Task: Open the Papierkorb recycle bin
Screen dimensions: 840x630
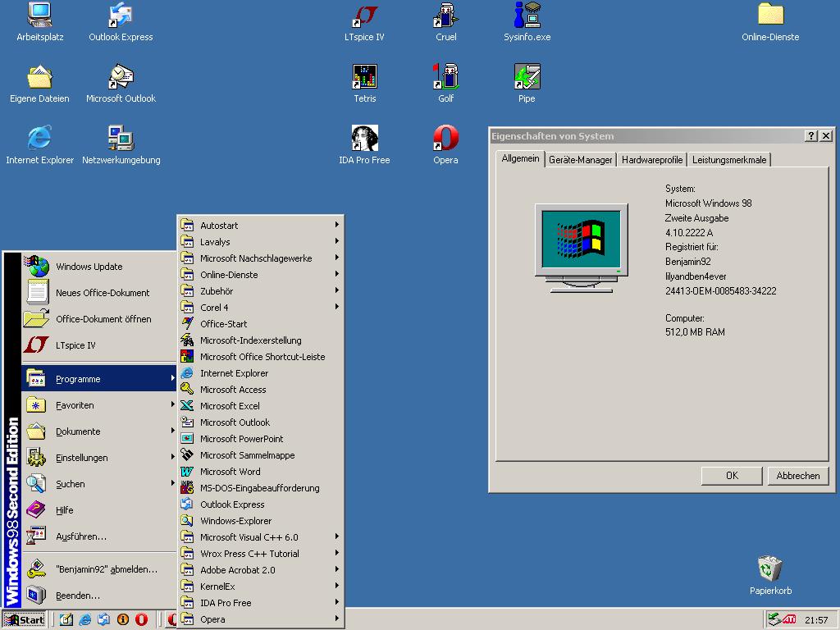Action: point(769,568)
